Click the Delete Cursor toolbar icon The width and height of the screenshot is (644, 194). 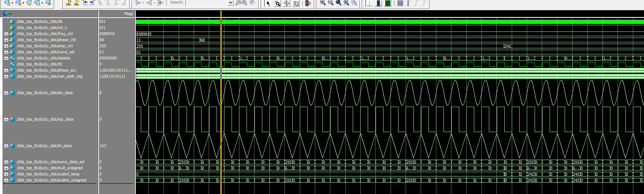click(76, 3)
